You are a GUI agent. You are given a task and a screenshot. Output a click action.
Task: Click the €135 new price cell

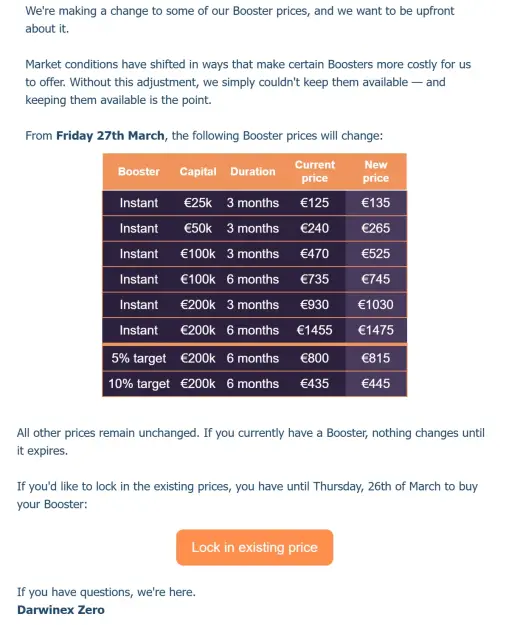[x=376, y=203]
